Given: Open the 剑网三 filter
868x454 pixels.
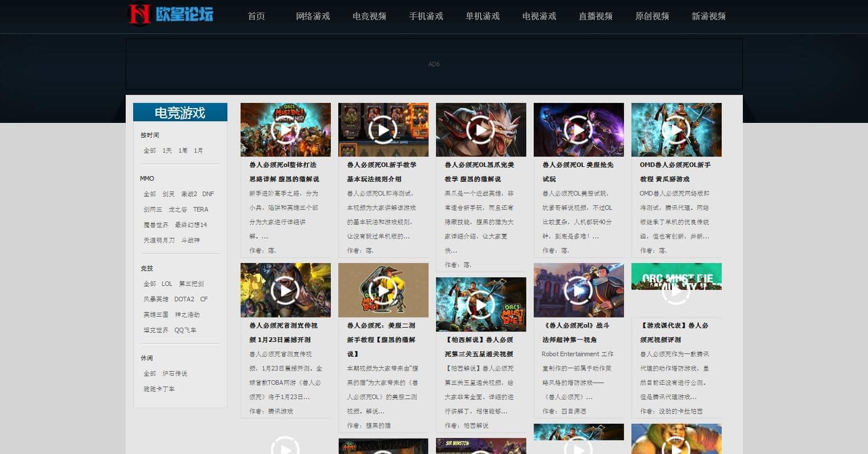Looking at the screenshot, I should 153,209.
